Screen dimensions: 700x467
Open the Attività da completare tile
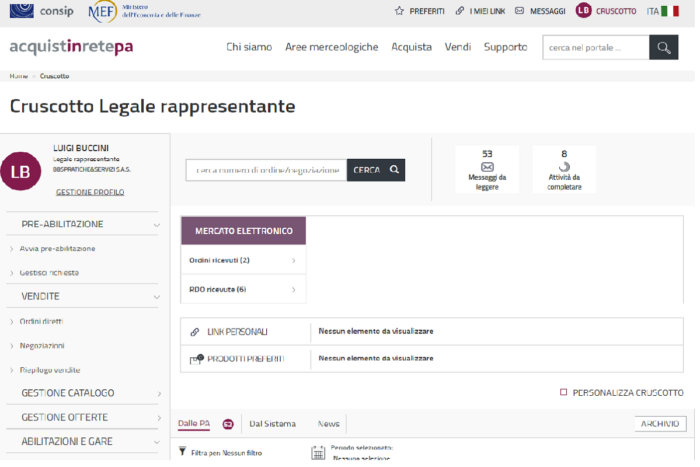tap(564, 168)
